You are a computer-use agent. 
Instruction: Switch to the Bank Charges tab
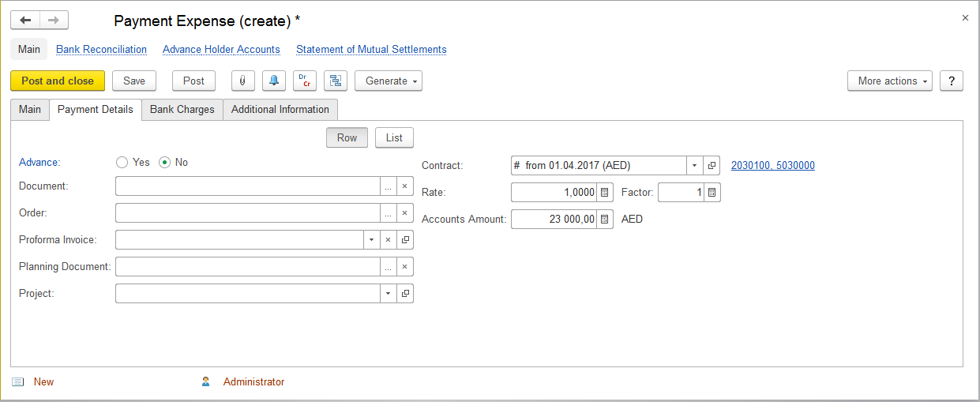[x=182, y=110]
